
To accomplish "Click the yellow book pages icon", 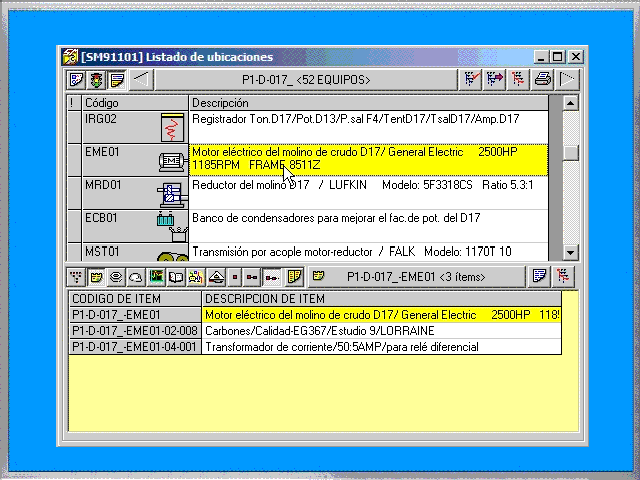I will pos(294,278).
